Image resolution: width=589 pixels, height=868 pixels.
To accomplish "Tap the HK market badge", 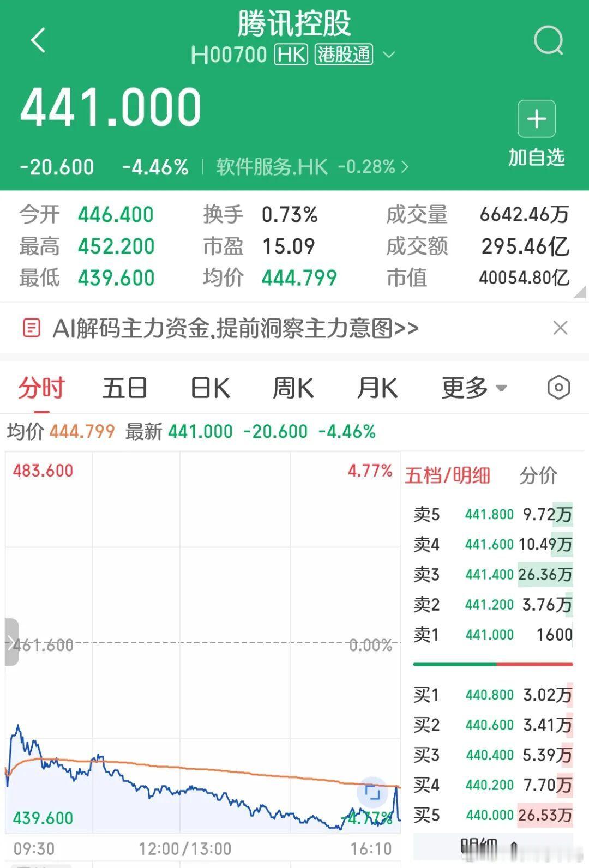I will (291, 55).
